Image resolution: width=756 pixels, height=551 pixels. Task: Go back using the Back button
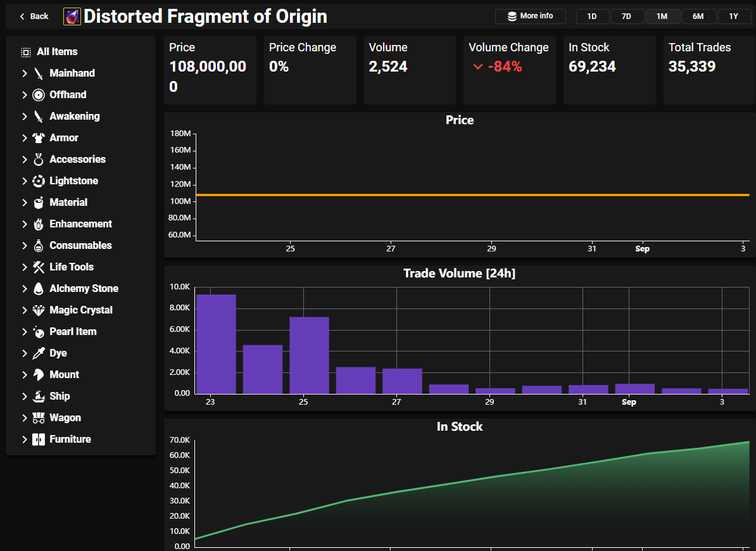[34, 16]
